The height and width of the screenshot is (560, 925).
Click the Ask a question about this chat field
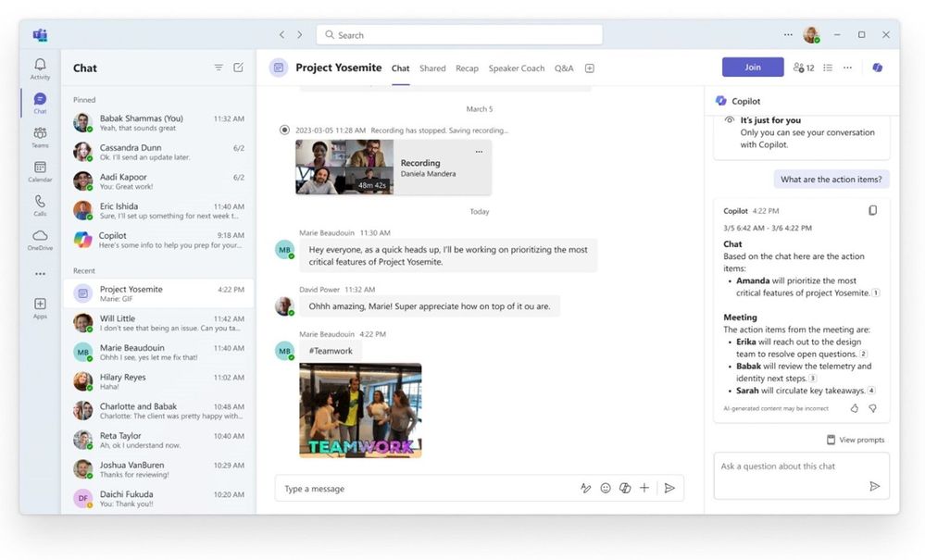coord(801,476)
